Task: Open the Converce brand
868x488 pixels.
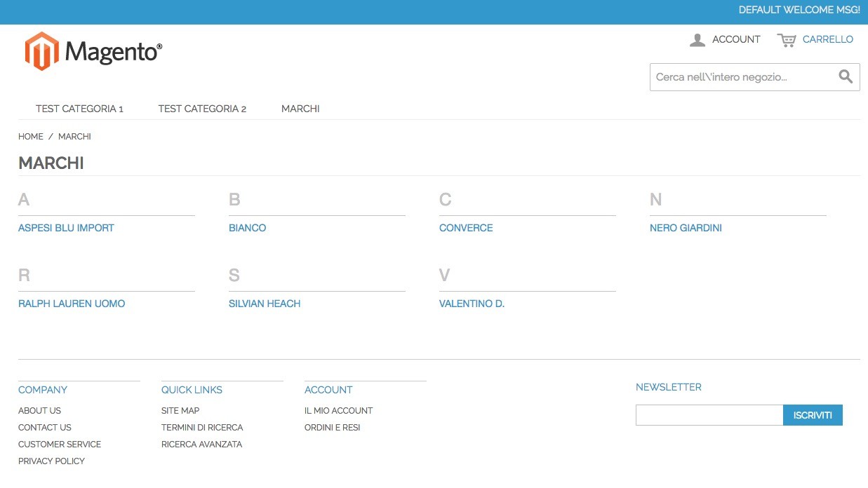Action: pyautogui.click(x=466, y=228)
